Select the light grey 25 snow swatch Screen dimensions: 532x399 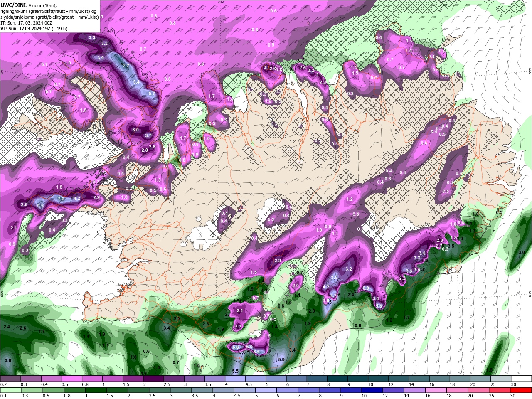(501, 379)
